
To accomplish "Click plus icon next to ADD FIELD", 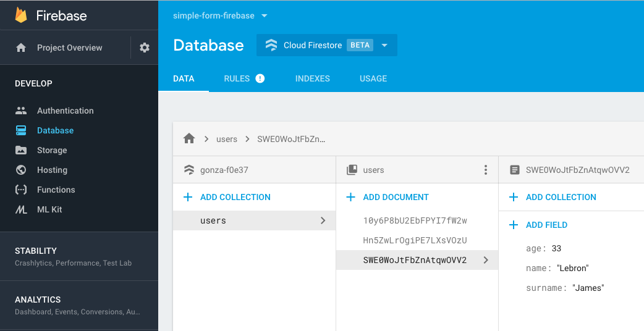I will (514, 225).
